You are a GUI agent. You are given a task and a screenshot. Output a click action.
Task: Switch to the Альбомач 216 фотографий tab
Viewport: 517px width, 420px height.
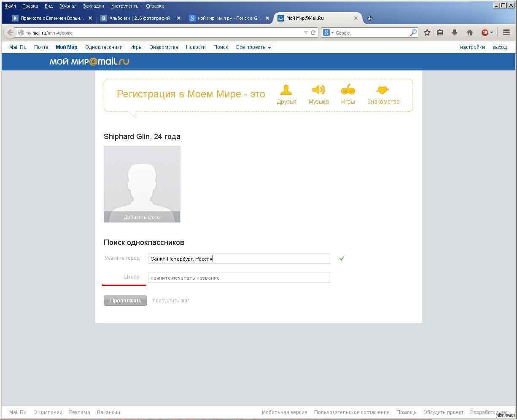pos(140,18)
